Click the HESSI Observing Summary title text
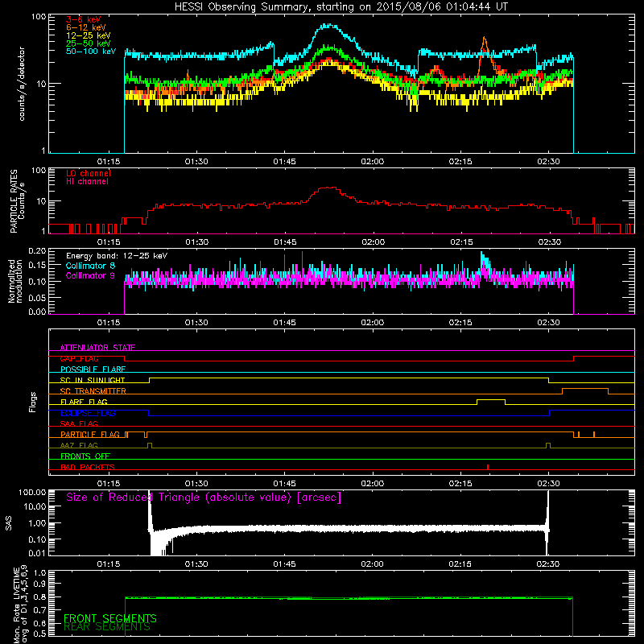The image size is (644, 644). click(x=341, y=7)
